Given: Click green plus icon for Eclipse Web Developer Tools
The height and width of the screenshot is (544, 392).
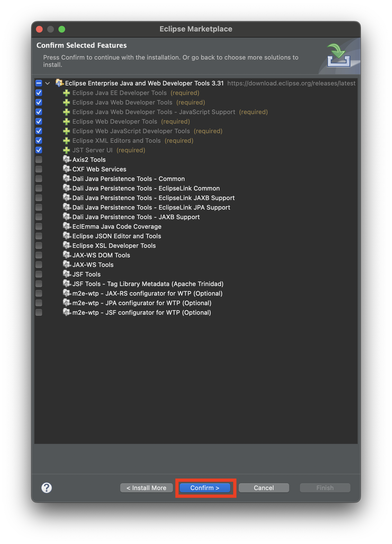Looking at the screenshot, I should pos(67,121).
